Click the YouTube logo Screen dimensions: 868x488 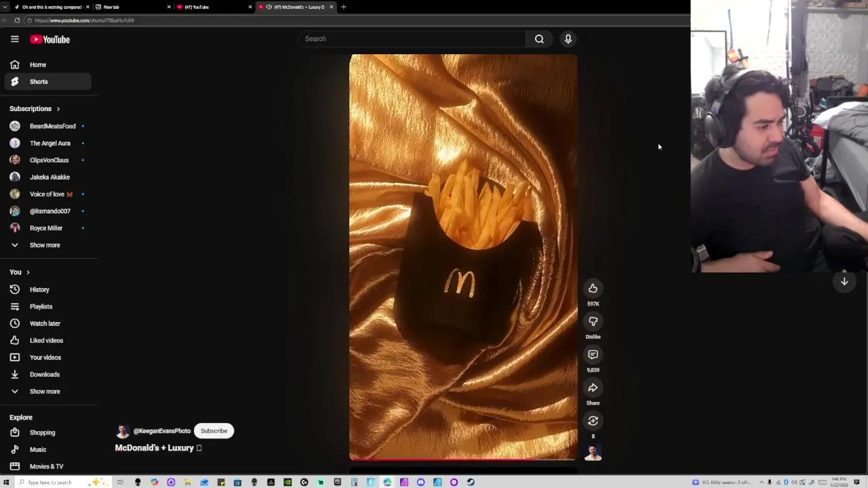50,39
